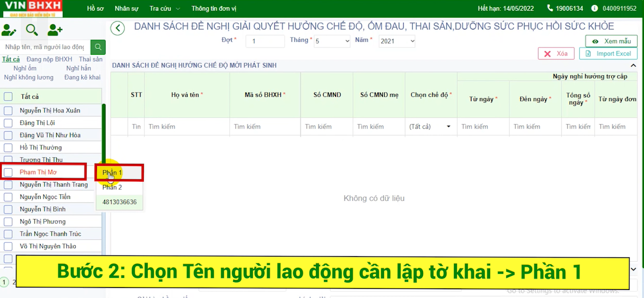
Task: Click the edit employee icon
Action: point(8,30)
